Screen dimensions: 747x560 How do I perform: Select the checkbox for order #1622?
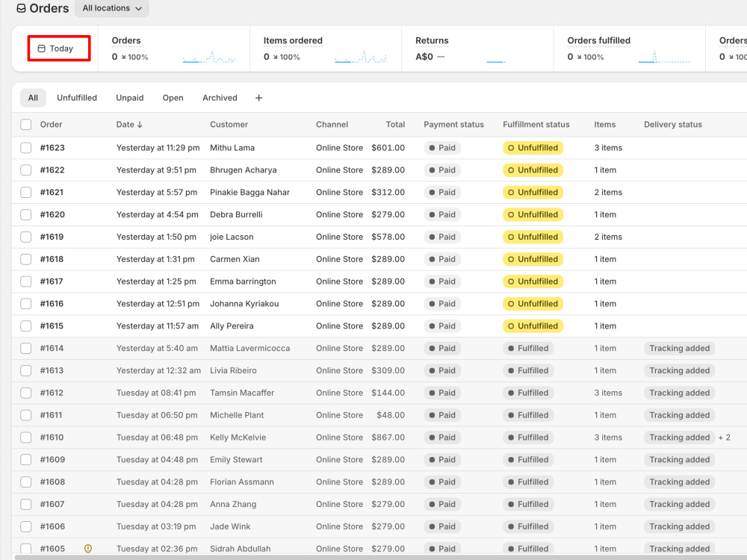coord(26,170)
